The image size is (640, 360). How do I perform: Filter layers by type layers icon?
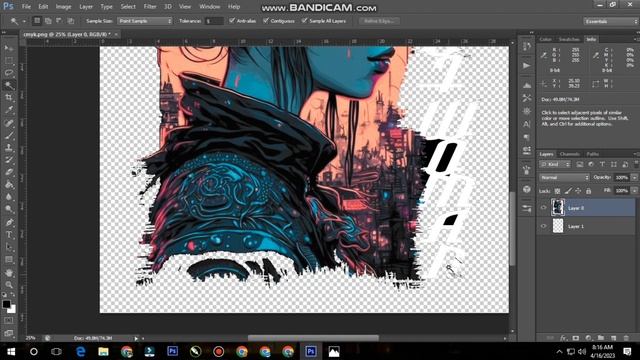[x=602, y=164]
